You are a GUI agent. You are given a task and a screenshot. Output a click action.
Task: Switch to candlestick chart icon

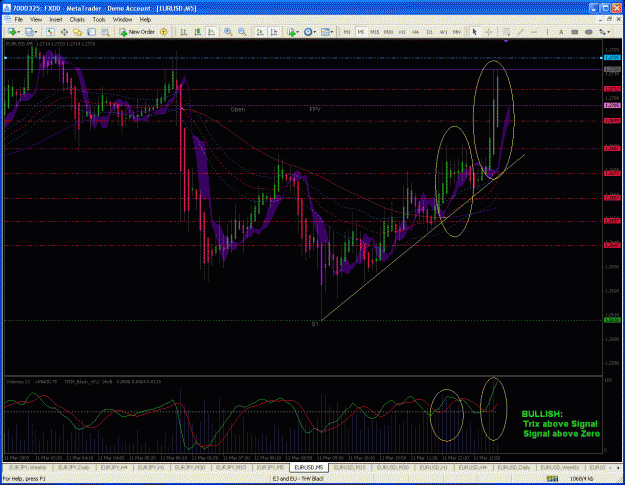click(197, 32)
